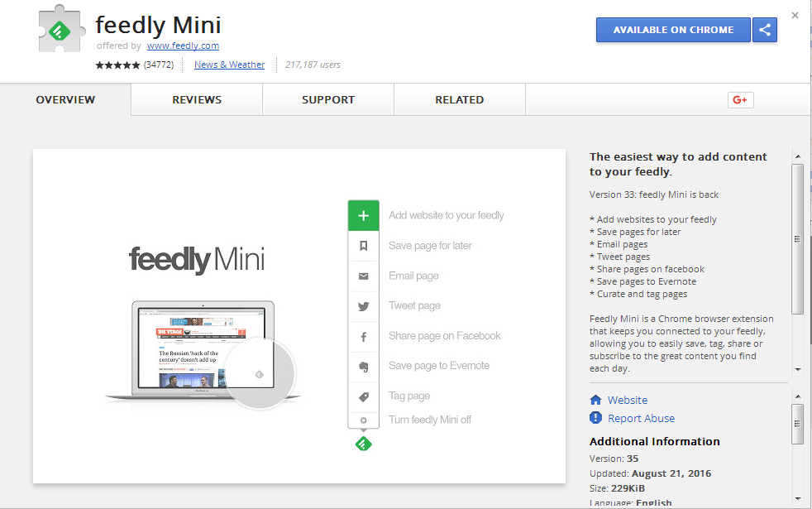Viewport: 812px width, 509px height.
Task: Click the Report Abuse link
Action: click(x=641, y=419)
